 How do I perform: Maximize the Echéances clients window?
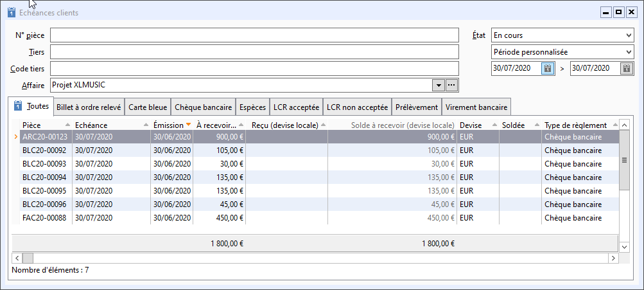(618, 13)
